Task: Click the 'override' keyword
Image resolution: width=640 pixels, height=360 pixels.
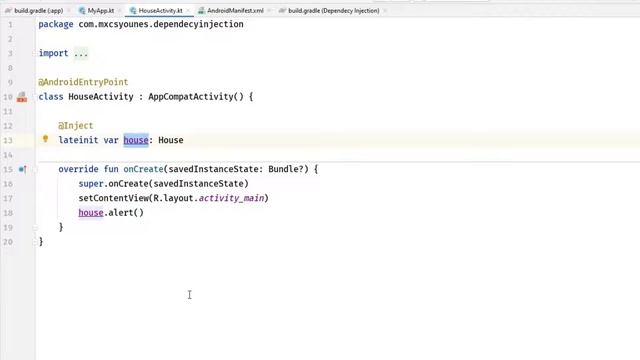Action: 78,169
